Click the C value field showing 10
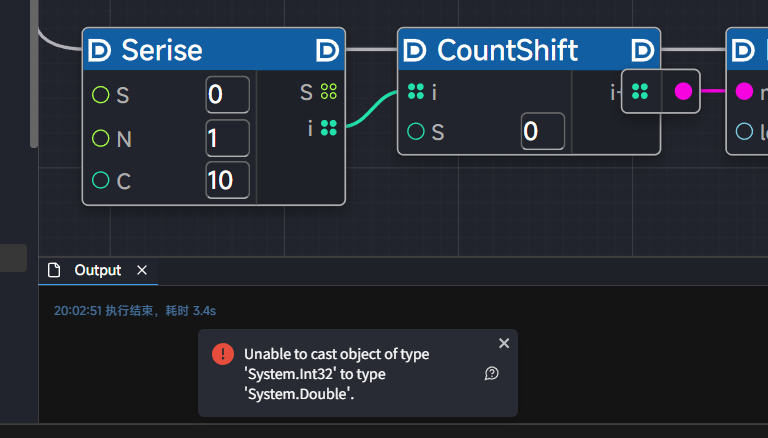768x438 pixels. click(x=227, y=180)
